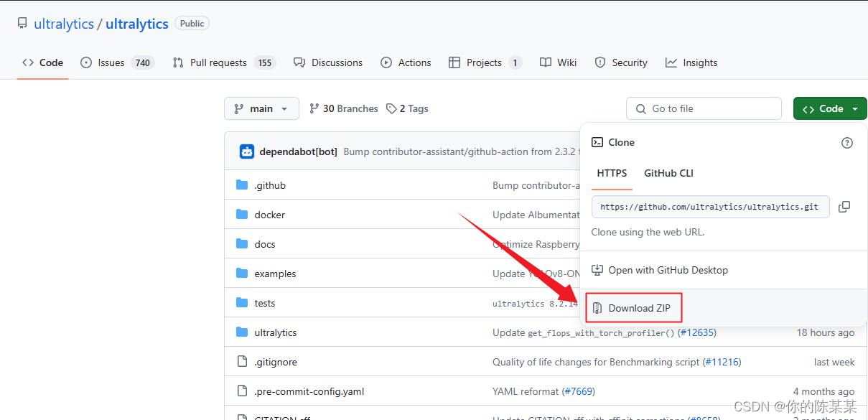
Task: Click the Actions play icon
Action: 386,62
